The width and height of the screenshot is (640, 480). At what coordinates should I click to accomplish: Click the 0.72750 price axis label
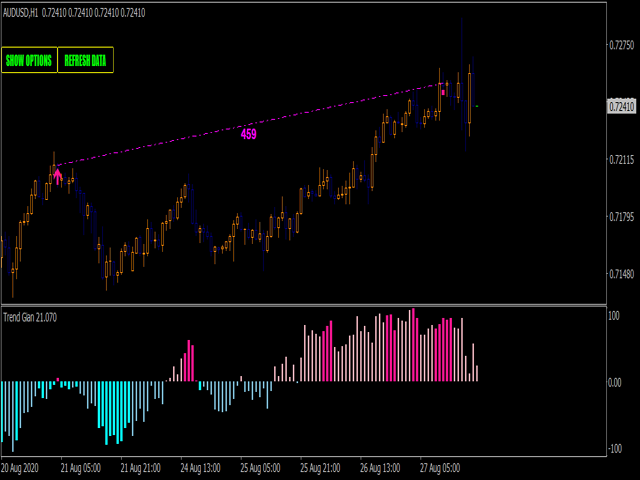click(622, 45)
